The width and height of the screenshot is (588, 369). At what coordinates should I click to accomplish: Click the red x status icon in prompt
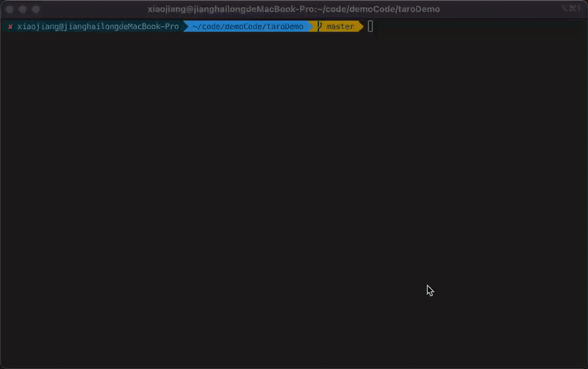click(10, 26)
